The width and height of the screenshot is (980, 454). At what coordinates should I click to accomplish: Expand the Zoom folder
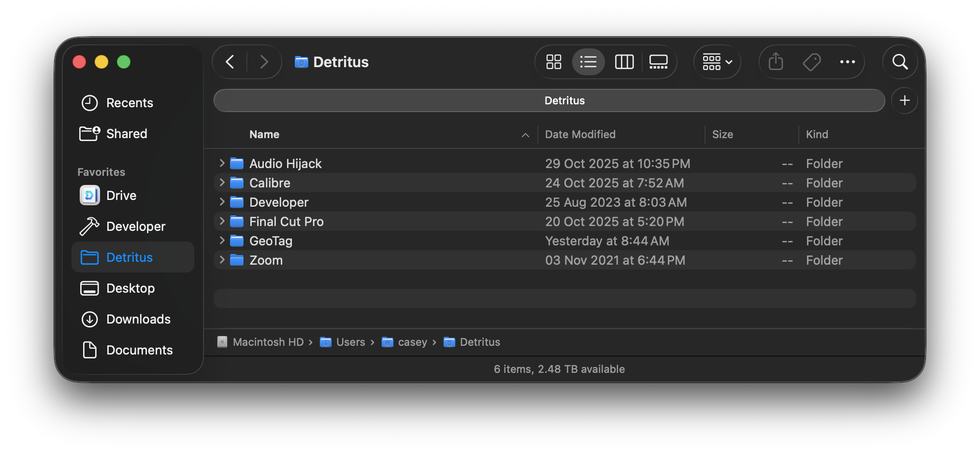[222, 260]
